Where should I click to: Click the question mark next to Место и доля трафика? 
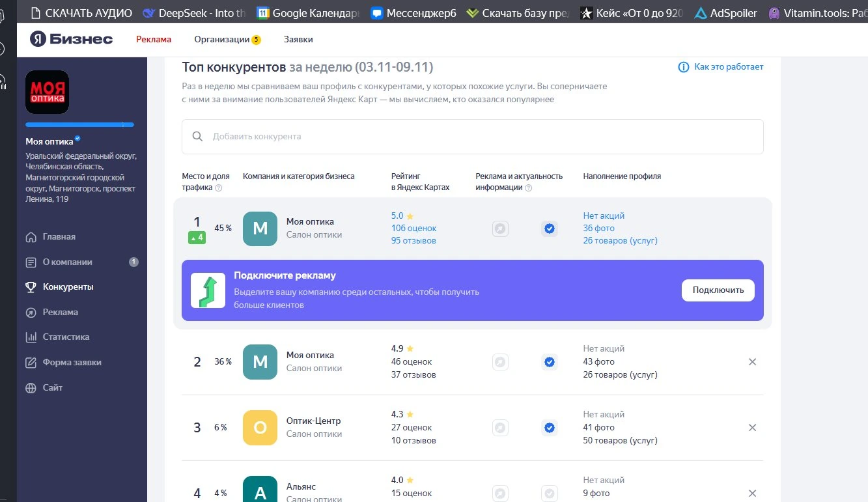tap(219, 188)
